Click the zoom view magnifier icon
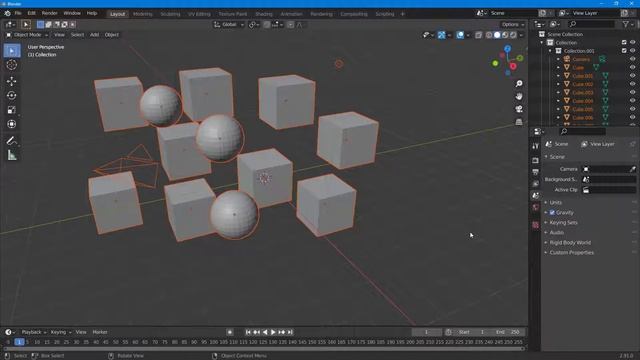640x360 pixels. click(519, 84)
